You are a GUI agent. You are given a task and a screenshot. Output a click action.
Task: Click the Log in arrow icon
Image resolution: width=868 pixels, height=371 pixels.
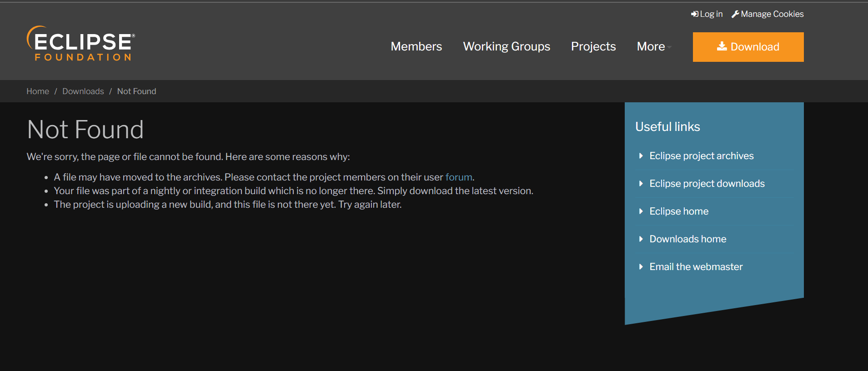695,14
